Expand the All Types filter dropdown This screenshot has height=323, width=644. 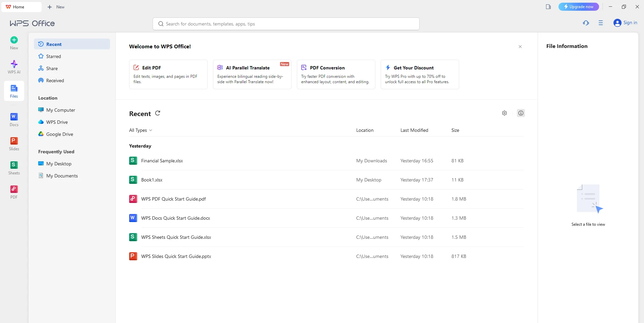click(x=141, y=130)
